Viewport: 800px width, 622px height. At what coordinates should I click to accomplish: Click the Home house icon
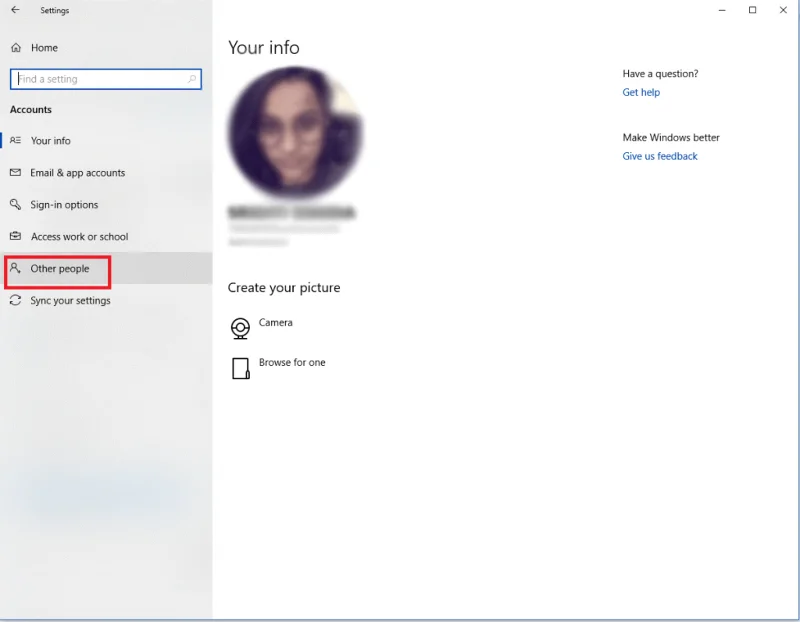pyautogui.click(x=16, y=47)
